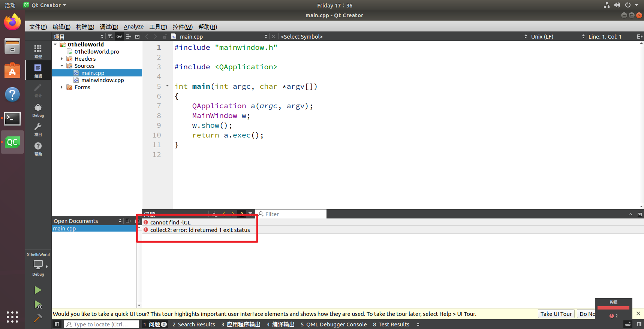The width and height of the screenshot is (644, 329).
Task: Launch Firefox from the Ubuntu dock
Action: point(12,22)
